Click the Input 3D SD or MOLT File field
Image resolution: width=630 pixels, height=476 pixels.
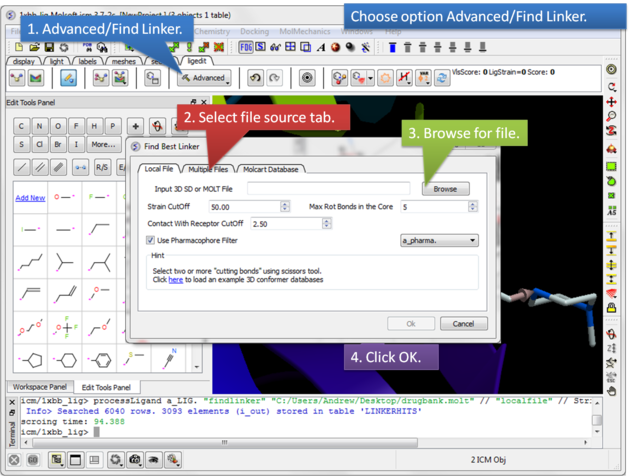pos(328,188)
